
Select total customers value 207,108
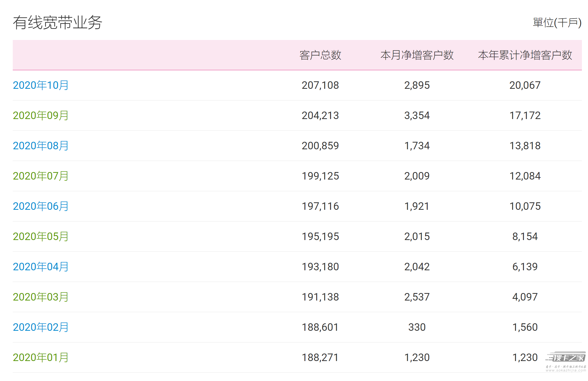(320, 85)
